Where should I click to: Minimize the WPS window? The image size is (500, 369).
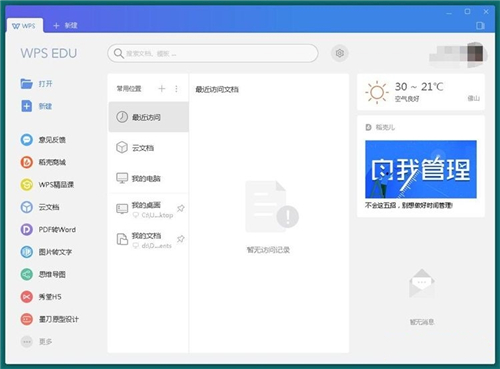[449, 12]
